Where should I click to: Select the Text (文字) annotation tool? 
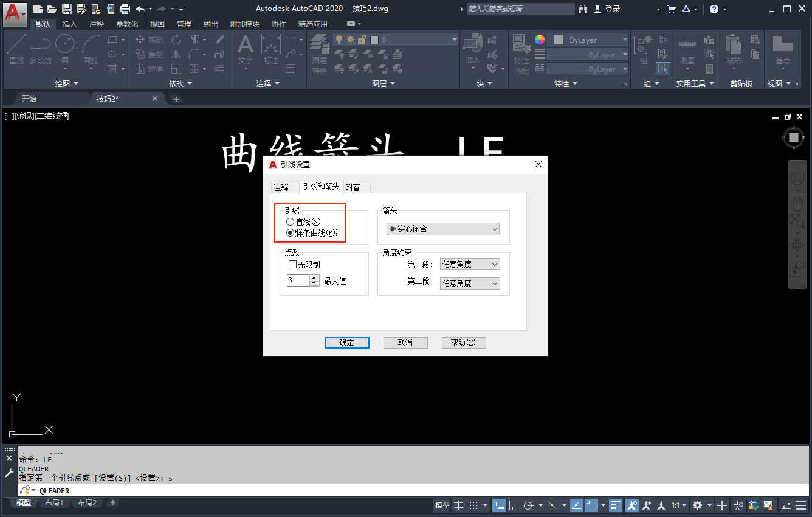[245, 49]
